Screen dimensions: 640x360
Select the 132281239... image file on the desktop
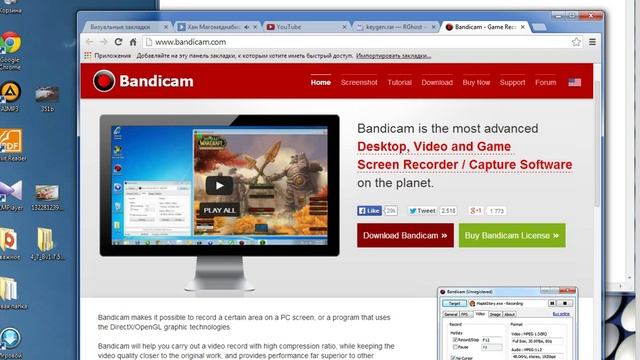pyautogui.click(x=47, y=197)
